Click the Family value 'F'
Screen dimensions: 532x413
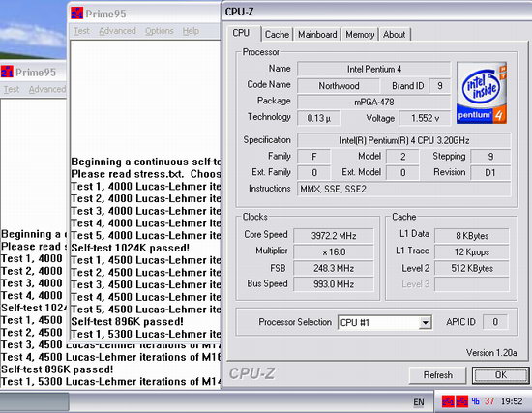313,157
